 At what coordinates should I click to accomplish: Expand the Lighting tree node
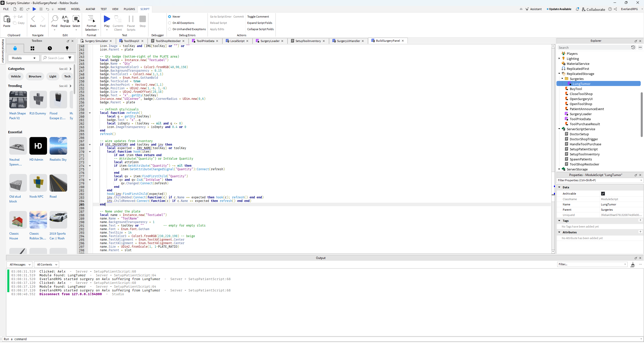pyautogui.click(x=559, y=59)
